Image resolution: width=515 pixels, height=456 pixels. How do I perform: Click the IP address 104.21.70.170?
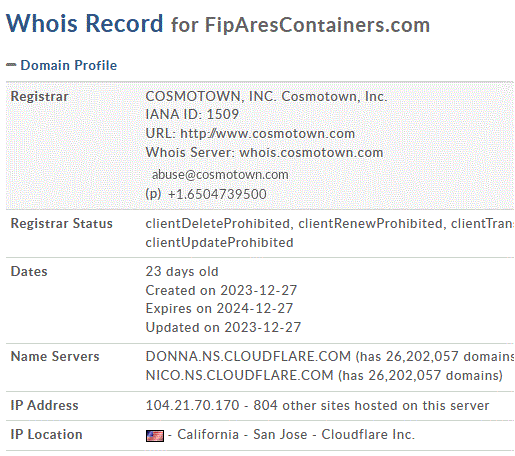click(192, 406)
